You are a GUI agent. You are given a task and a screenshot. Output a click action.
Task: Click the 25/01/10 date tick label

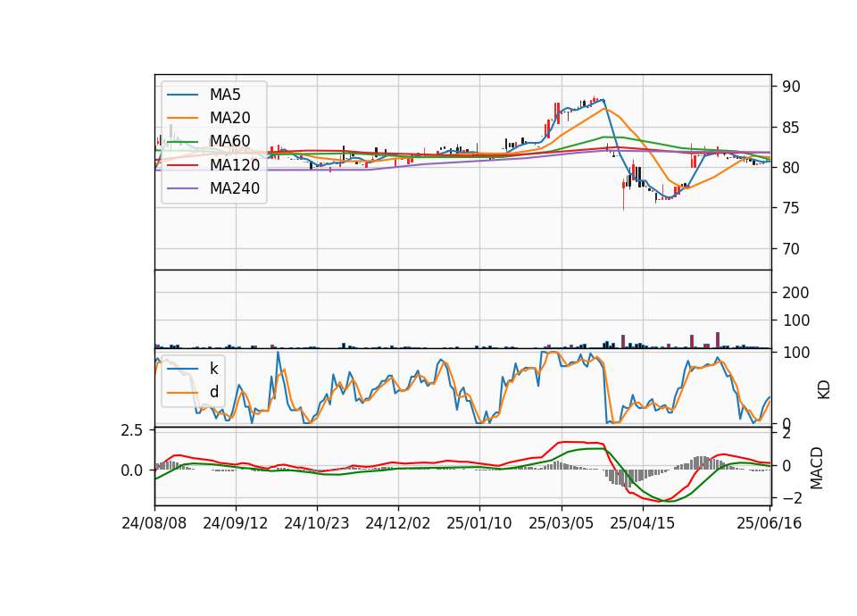(479, 523)
